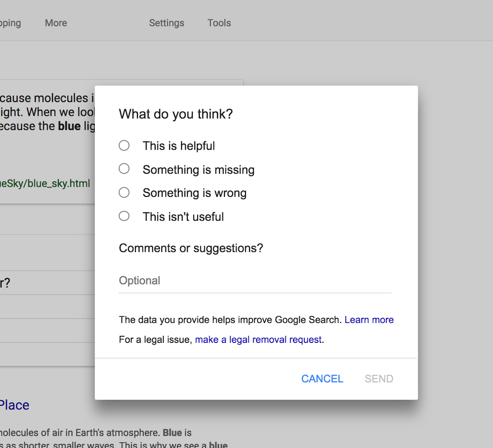
Task: Click the blue result title ending in "Place"
Action: pos(14,405)
